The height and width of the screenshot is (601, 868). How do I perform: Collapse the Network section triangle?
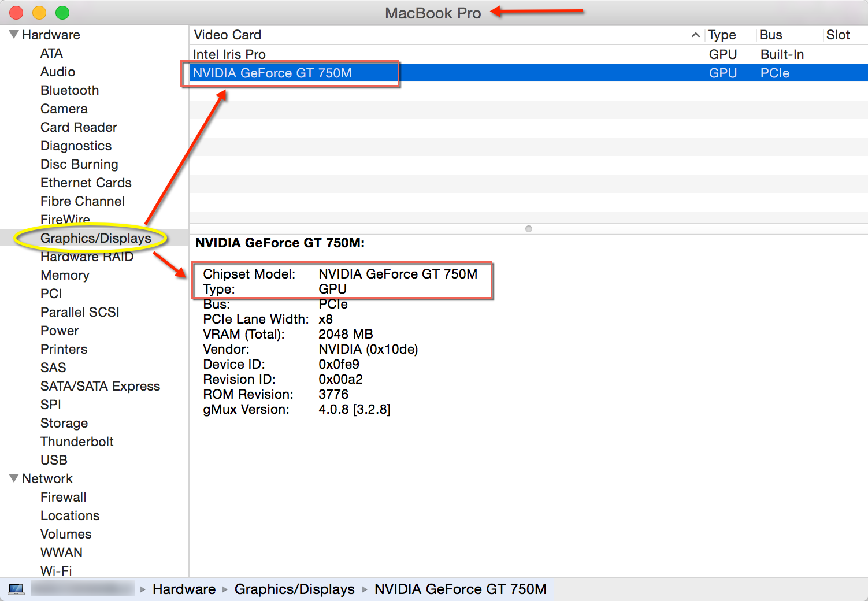[x=14, y=478]
